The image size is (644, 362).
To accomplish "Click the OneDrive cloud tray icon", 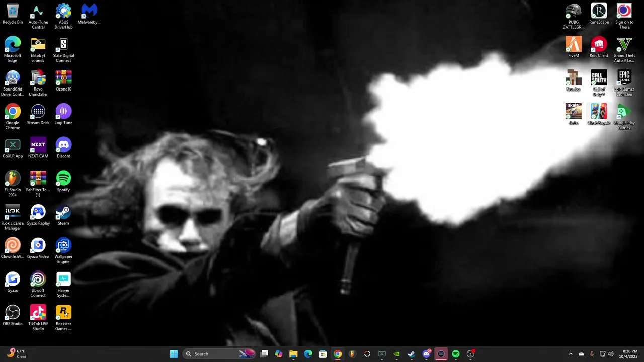I will (x=581, y=354).
